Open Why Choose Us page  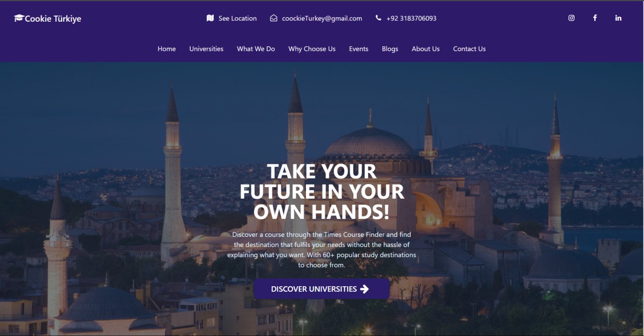click(312, 49)
